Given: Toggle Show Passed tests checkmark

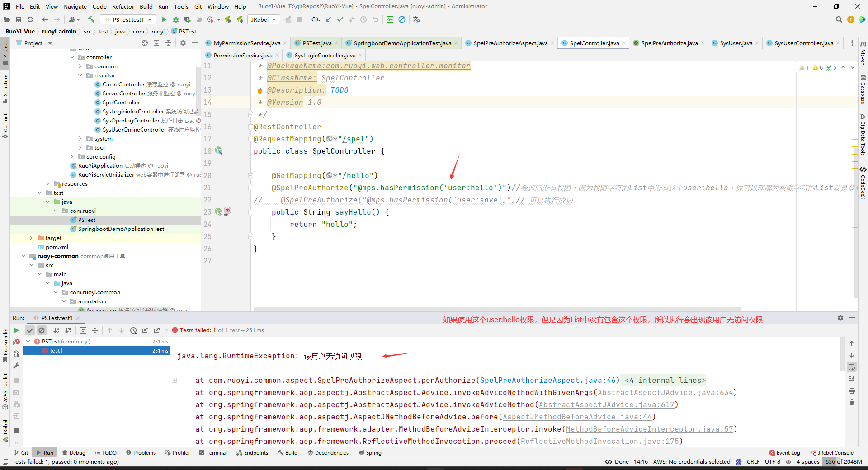Looking at the screenshot, I should [30, 330].
